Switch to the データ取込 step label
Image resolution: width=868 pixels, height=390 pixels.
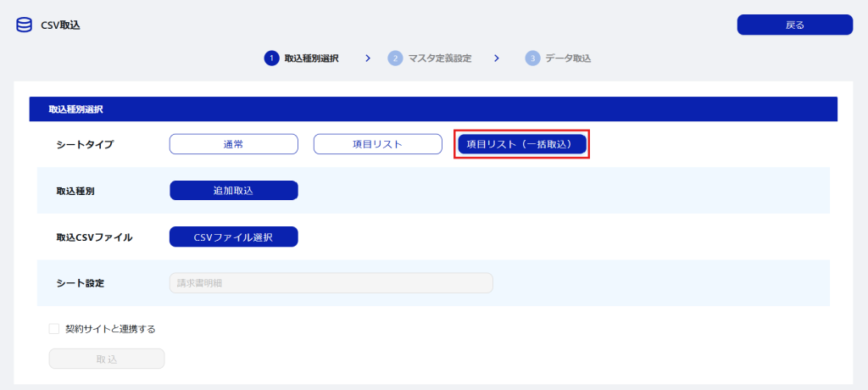pyautogui.click(x=568, y=58)
